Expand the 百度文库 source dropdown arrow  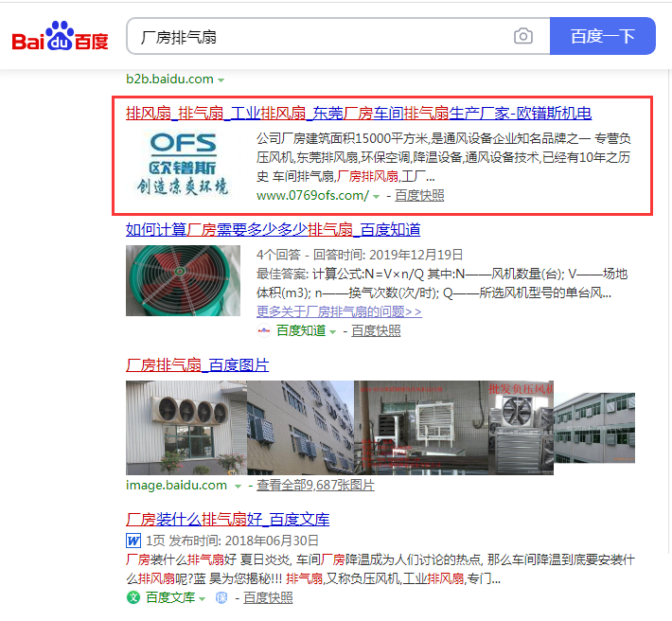pos(202,598)
